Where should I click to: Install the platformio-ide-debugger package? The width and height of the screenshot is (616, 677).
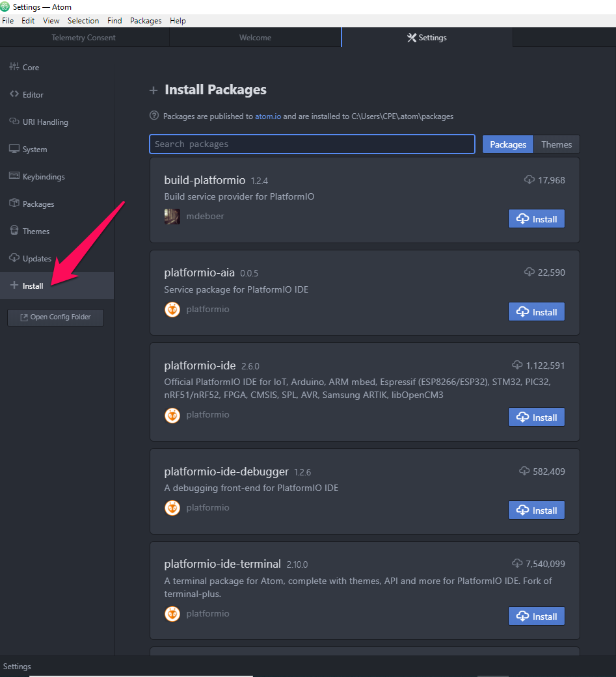coord(537,510)
